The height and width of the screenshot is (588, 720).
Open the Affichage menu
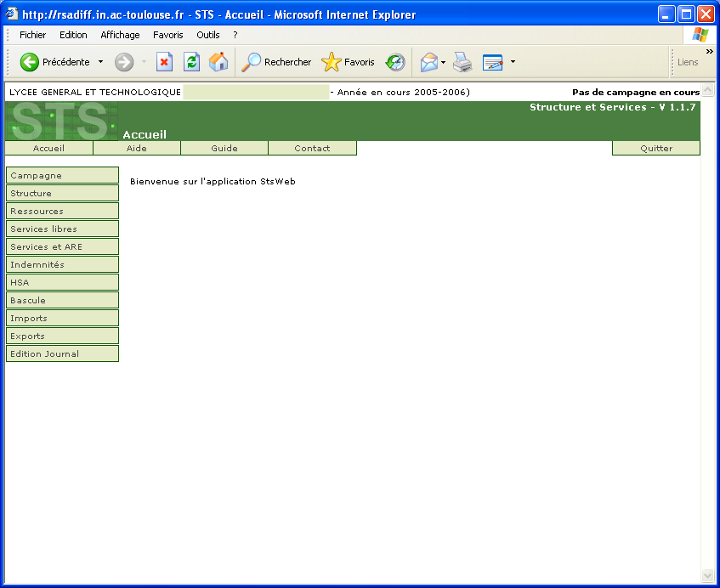(120, 35)
